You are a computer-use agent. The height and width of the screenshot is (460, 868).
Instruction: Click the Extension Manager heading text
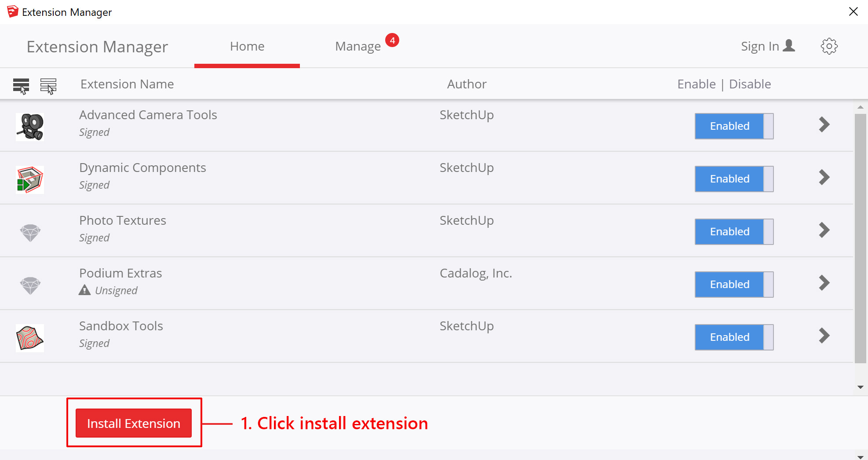(97, 47)
